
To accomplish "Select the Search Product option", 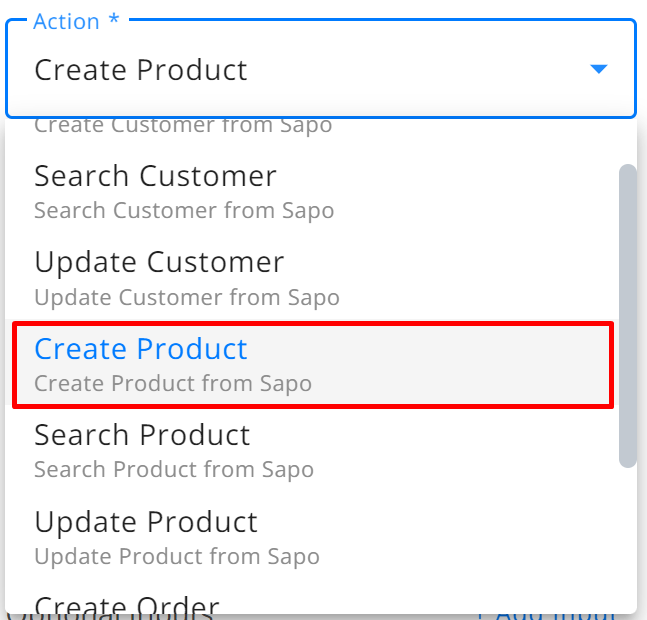I will point(313,451).
